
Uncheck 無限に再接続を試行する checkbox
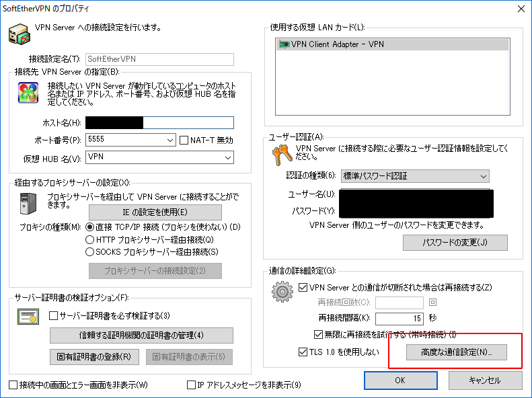pos(318,335)
